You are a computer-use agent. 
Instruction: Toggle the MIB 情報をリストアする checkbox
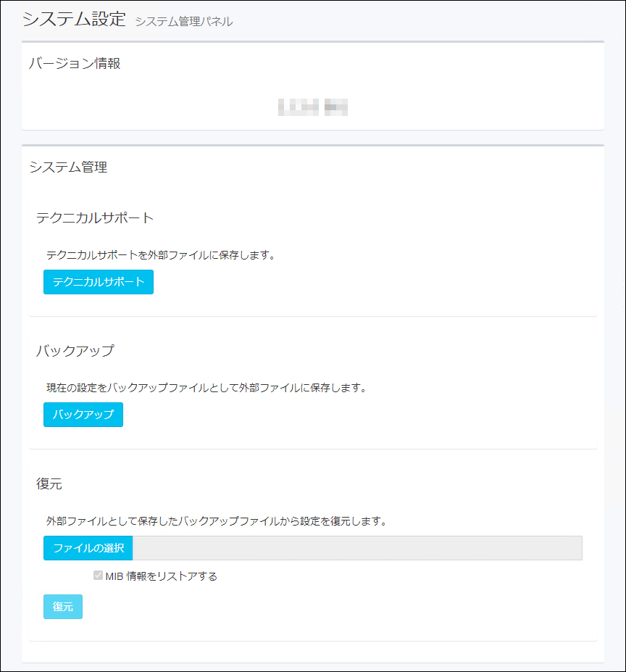click(98, 576)
